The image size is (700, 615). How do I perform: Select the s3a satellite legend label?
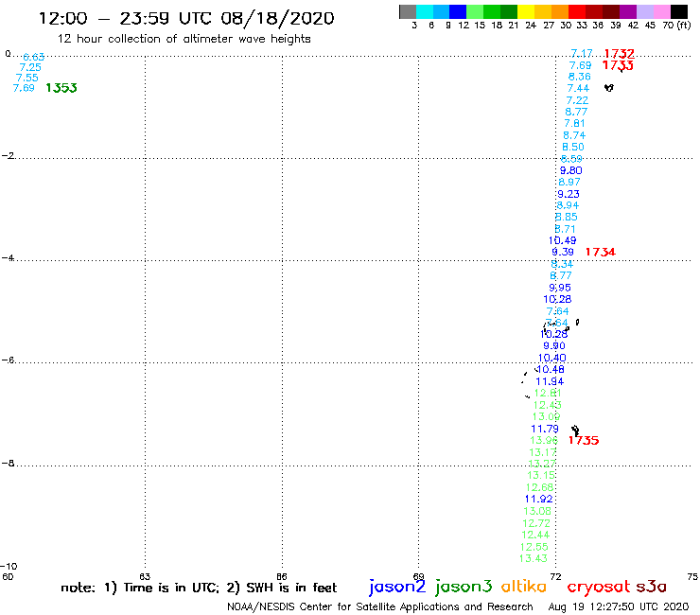[651, 588]
